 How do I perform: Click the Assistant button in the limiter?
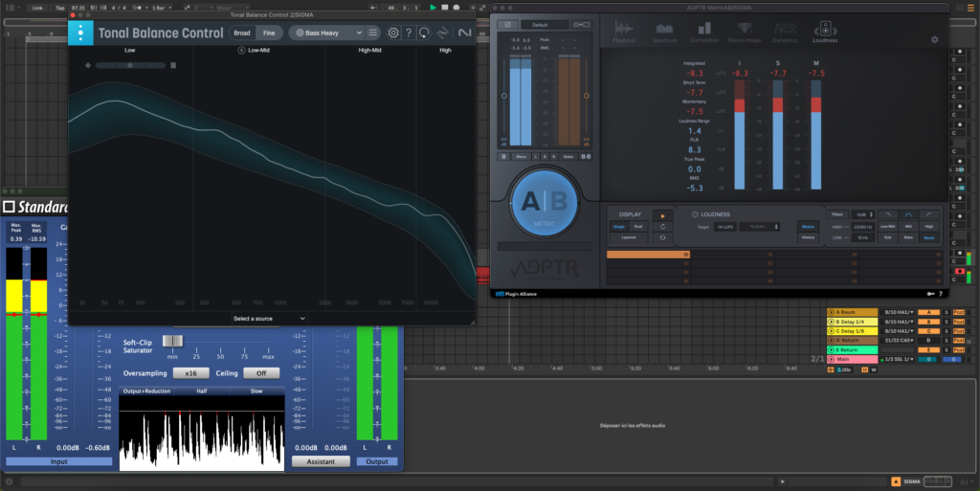point(321,461)
